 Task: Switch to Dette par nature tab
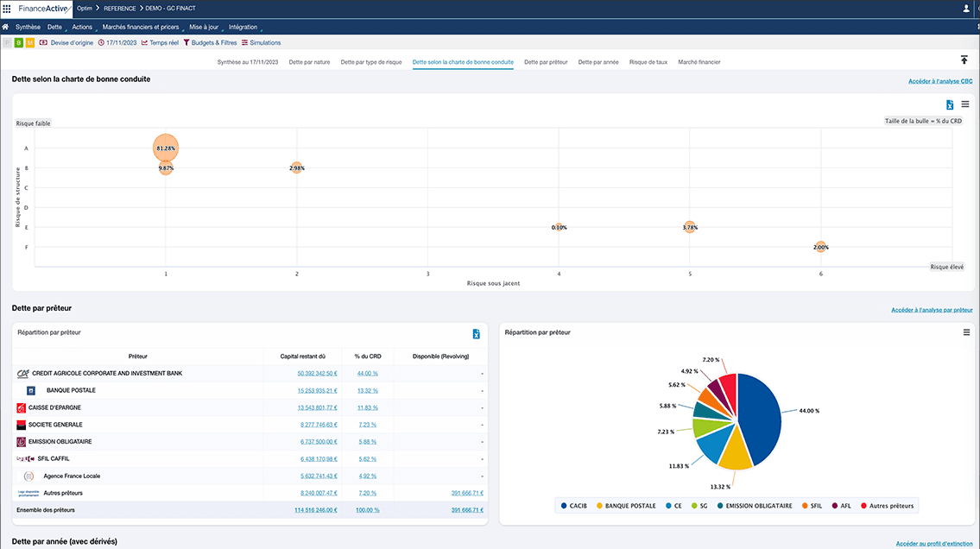(x=309, y=62)
